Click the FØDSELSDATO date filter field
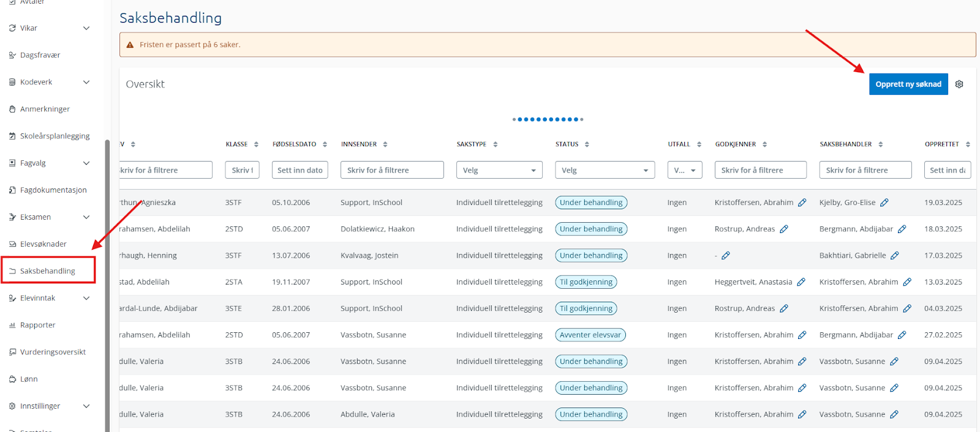This screenshot has height=432, width=980. (x=300, y=170)
